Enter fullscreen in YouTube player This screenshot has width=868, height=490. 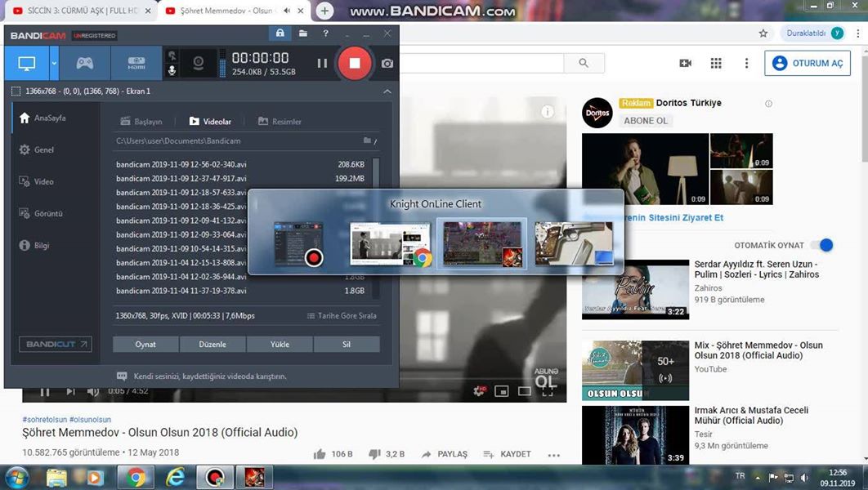[x=547, y=391]
